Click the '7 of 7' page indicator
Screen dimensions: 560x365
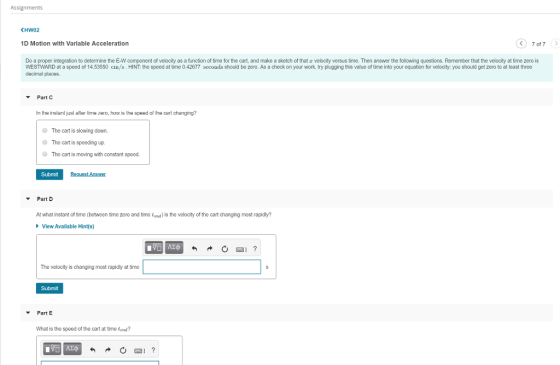(x=538, y=44)
